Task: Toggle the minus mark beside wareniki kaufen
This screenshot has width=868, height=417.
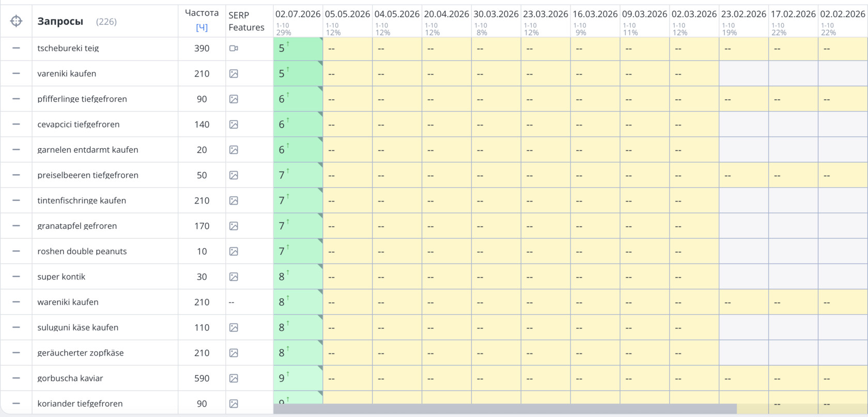Action: point(16,302)
